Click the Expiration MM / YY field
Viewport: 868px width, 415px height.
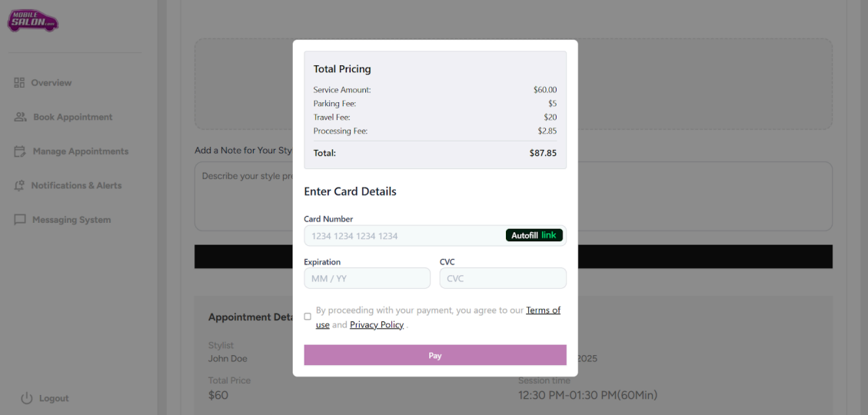[367, 278]
